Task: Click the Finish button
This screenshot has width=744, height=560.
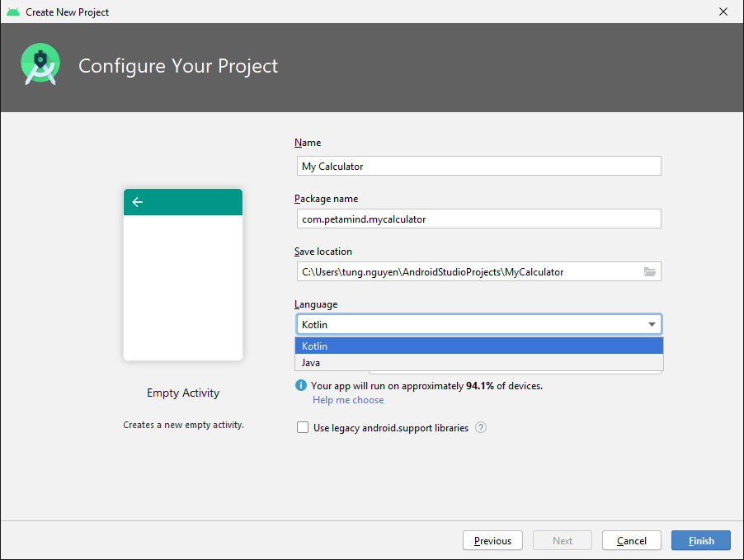Action: pos(700,540)
